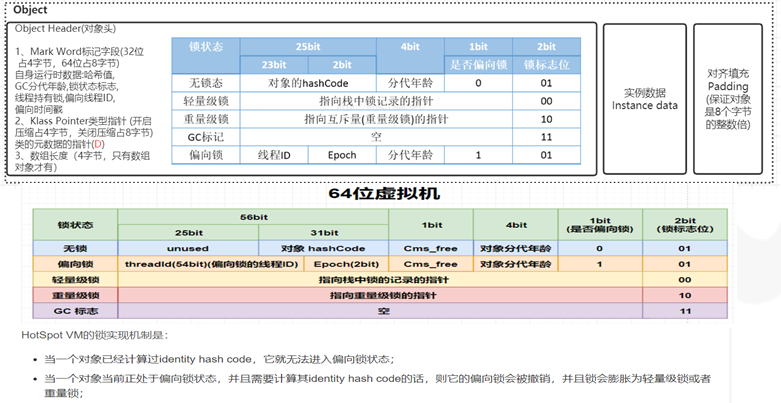
Task: Click the "23bit" sub-header cell
Action: [x=274, y=65]
